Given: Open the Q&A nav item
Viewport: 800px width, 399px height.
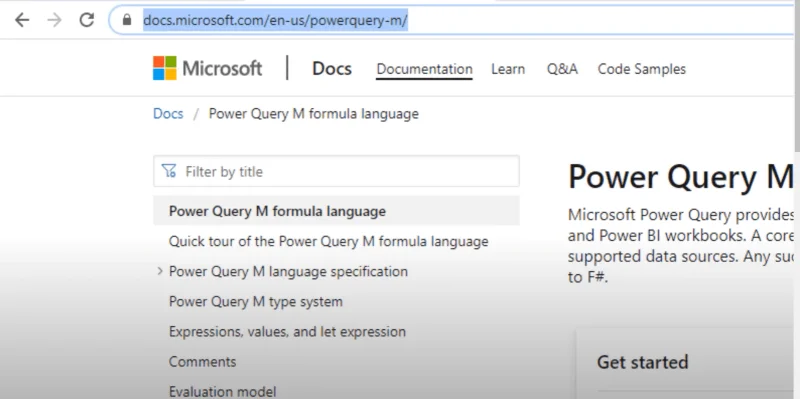Looking at the screenshot, I should pyautogui.click(x=562, y=69).
